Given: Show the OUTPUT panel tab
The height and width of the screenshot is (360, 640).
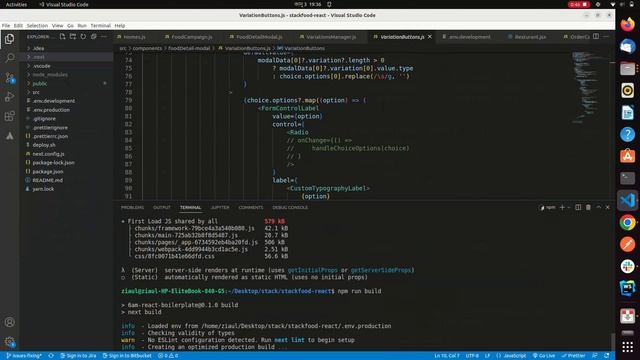Looking at the screenshot, I should coord(162,207).
